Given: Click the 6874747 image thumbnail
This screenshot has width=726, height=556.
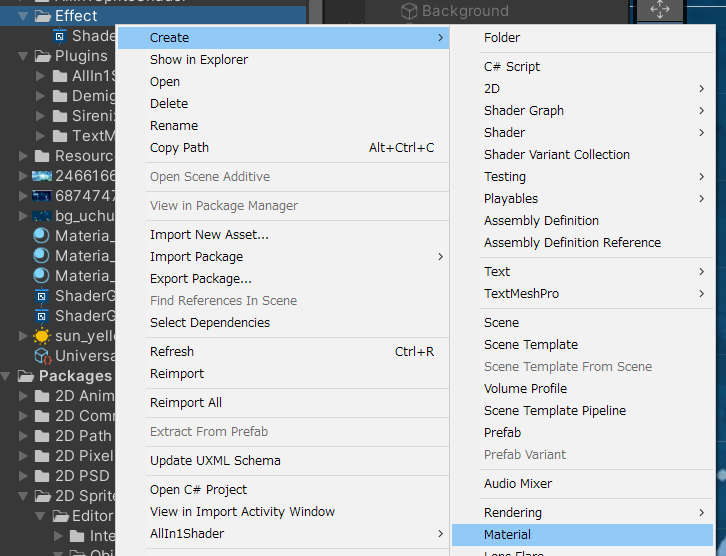Looking at the screenshot, I should (42, 196).
